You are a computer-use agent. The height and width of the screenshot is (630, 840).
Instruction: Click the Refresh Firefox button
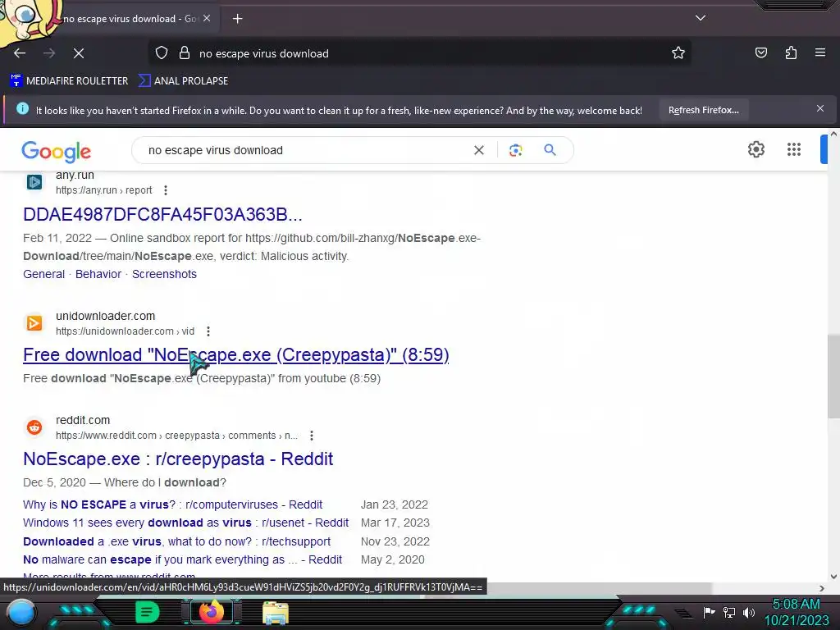point(703,111)
